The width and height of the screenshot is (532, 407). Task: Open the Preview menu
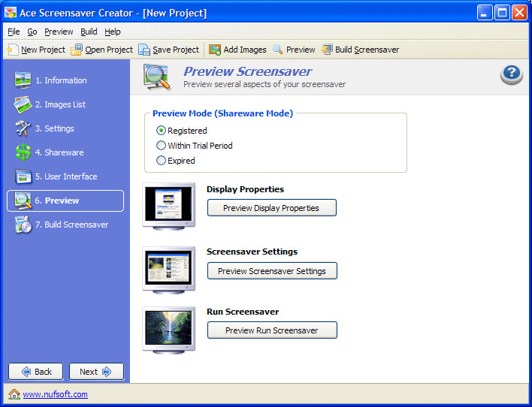click(59, 32)
